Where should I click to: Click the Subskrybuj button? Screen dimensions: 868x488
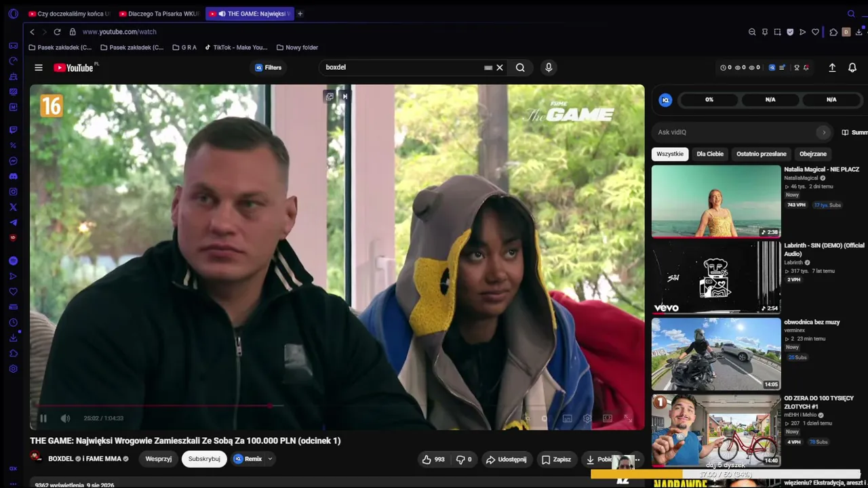(204, 459)
